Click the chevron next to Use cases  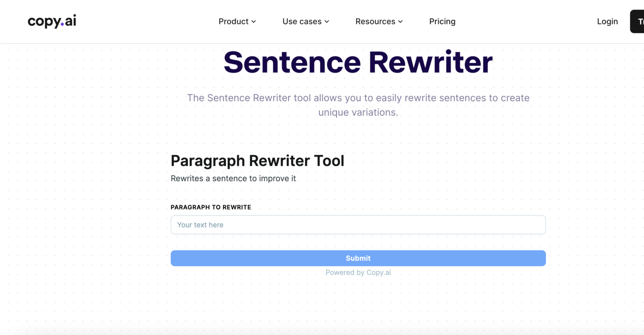tap(327, 21)
